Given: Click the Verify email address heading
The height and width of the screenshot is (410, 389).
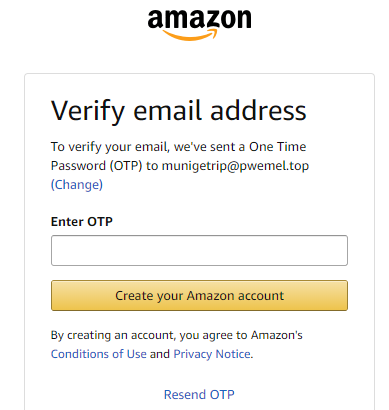Looking at the screenshot, I should (179, 111).
